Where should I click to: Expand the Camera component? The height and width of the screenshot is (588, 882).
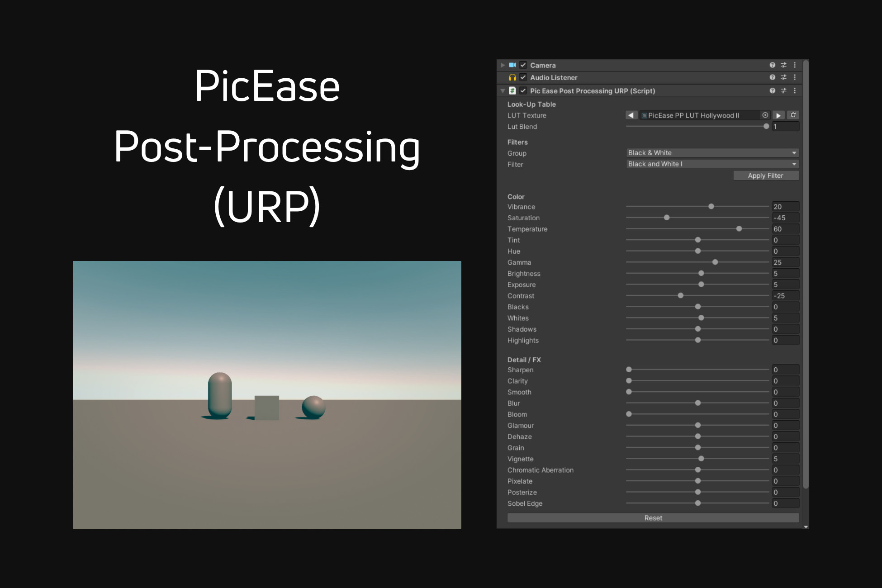tap(503, 65)
